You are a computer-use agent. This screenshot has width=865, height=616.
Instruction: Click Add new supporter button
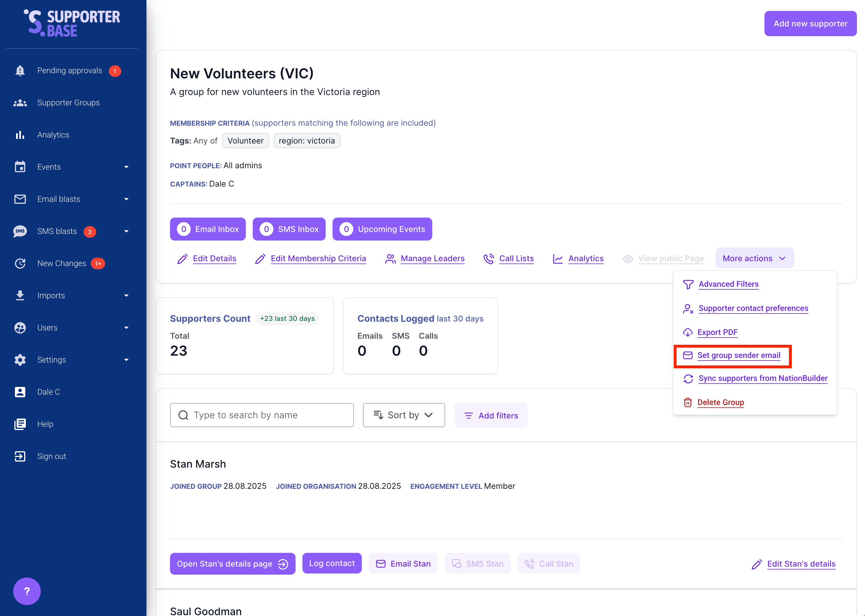[810, 24]
